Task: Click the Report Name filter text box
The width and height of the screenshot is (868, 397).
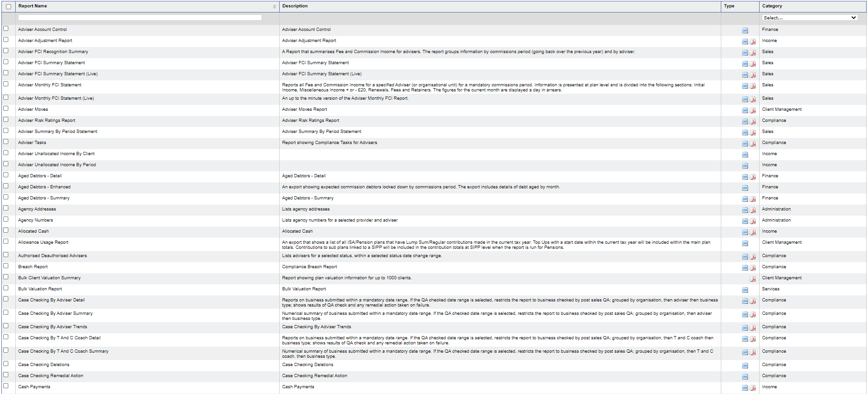Action: pos(140,18)
